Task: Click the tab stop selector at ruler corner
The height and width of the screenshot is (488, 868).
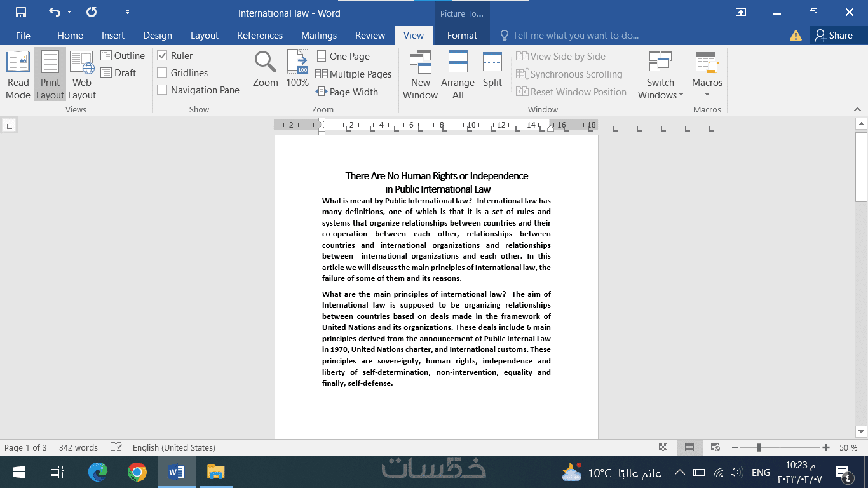Action: pyautogui.click(x=9, y=125)
